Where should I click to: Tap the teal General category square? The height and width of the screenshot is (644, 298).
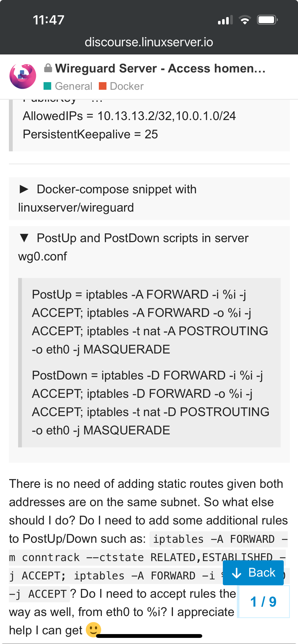pos(47,86)
